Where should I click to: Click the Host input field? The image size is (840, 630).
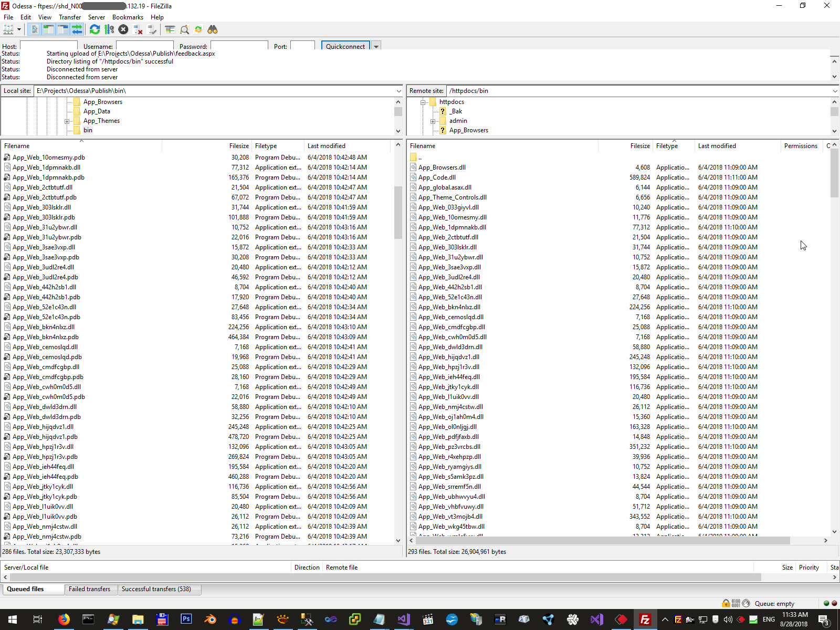pos(48,46)
